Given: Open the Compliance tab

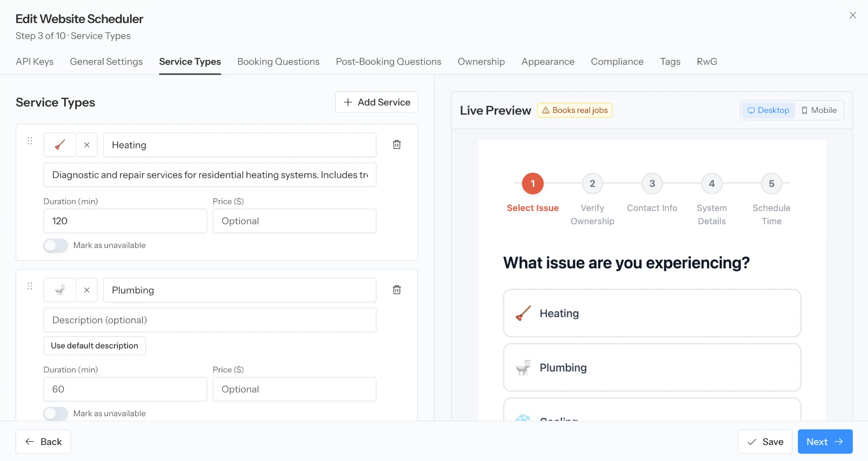Looking at the screenshot, I should pos(617,62).
